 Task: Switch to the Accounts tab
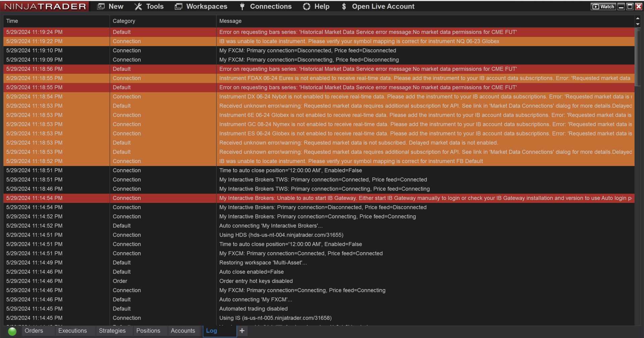point(183,331)
